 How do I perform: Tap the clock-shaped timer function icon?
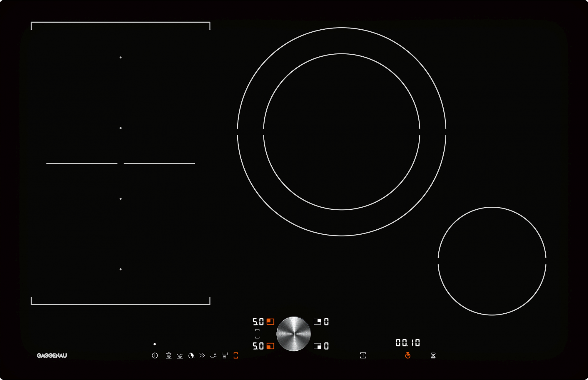(x=191, y=356)
